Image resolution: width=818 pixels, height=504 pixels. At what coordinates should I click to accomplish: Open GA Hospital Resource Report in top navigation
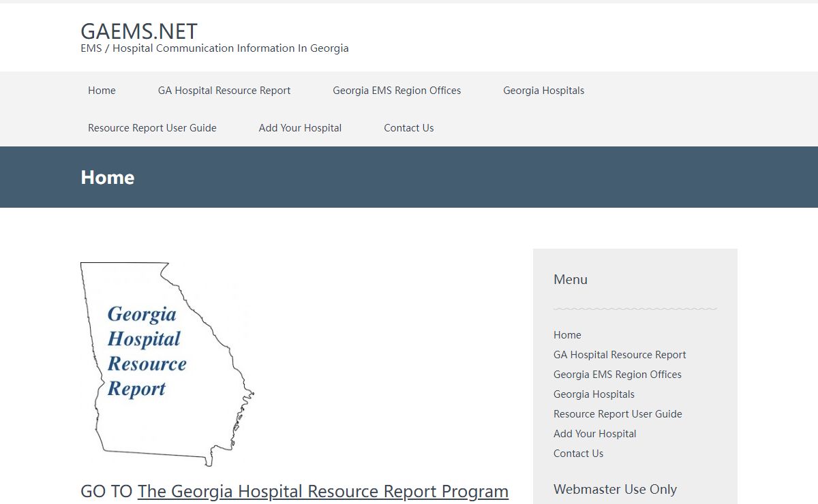224,91
